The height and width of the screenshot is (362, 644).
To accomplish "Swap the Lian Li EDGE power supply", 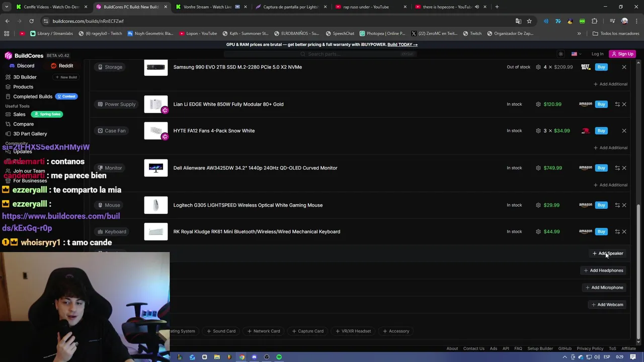I will (x=617, y=104).
